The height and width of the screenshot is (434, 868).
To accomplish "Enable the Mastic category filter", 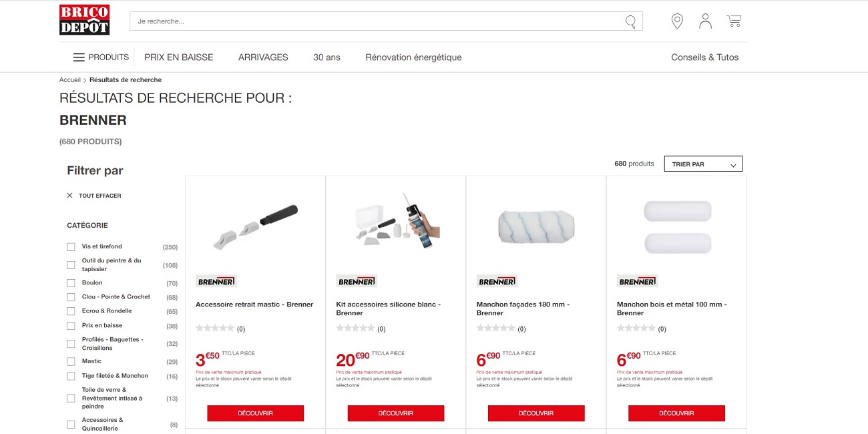I will coord(71,361).
